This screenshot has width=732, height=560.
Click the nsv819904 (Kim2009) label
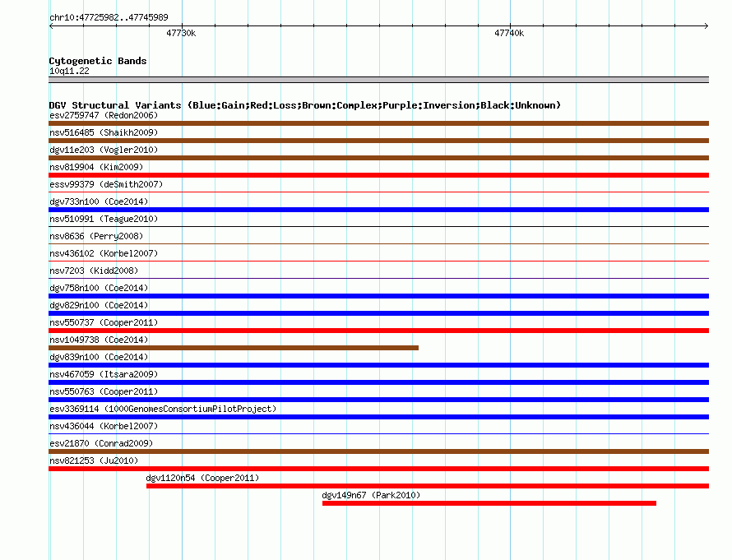pos(96,167)
